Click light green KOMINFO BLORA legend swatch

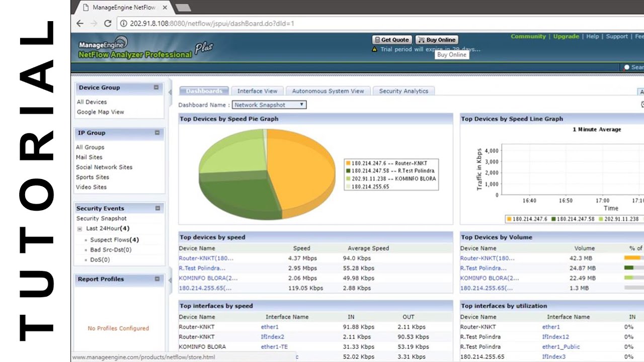coord(348,178)
